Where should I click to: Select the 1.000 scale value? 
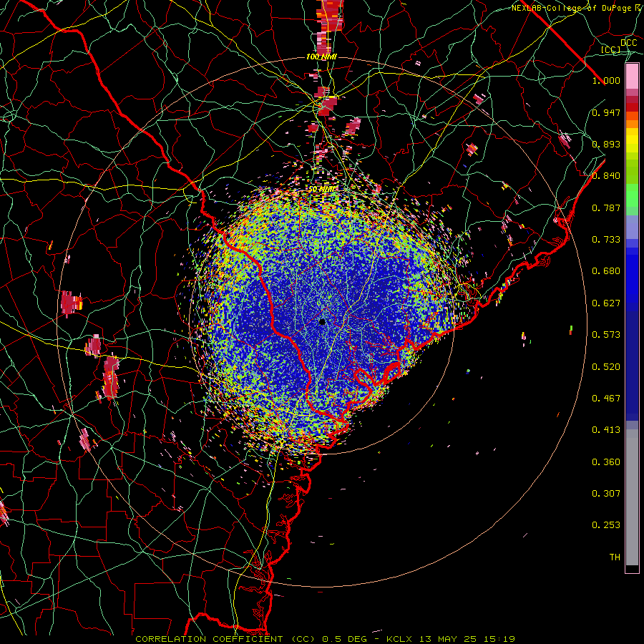coord(606,80)
